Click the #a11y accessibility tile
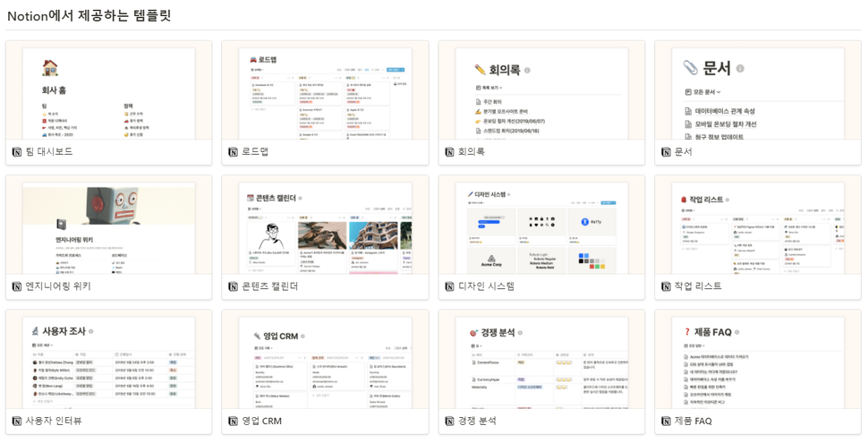Image resolution: width=868 pixels, height=443 pixels. point(591,226)
